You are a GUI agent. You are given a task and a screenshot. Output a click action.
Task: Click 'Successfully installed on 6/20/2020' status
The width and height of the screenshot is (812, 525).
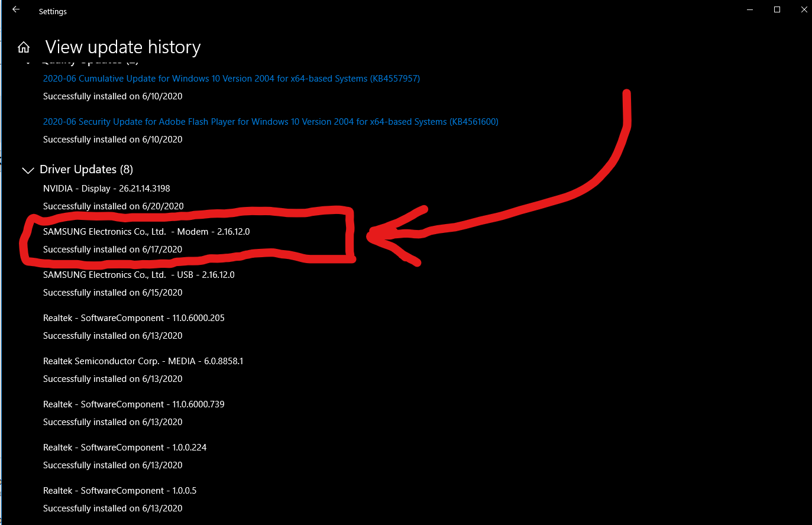[x=114, y=206]
